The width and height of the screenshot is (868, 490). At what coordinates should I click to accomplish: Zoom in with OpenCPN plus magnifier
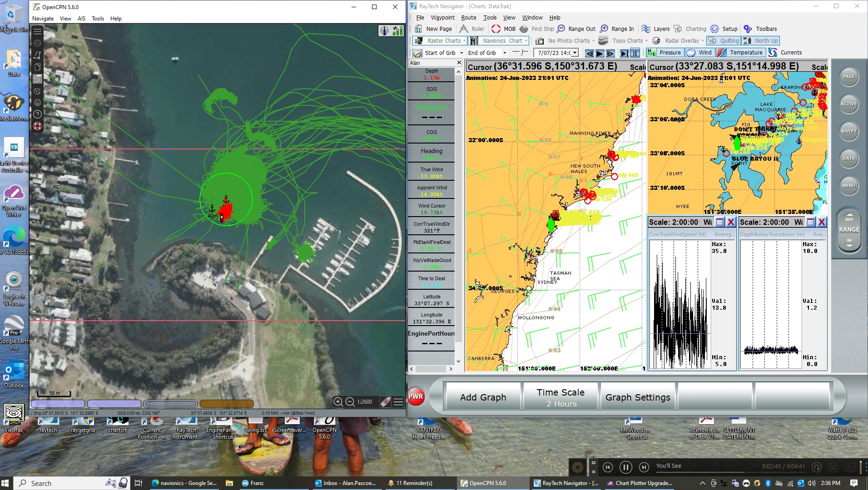tap(338, 401)
